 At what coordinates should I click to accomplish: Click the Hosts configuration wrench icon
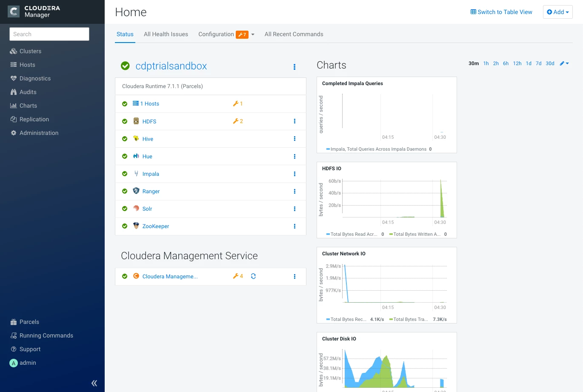pyautogui.click(x=235, y=104)
